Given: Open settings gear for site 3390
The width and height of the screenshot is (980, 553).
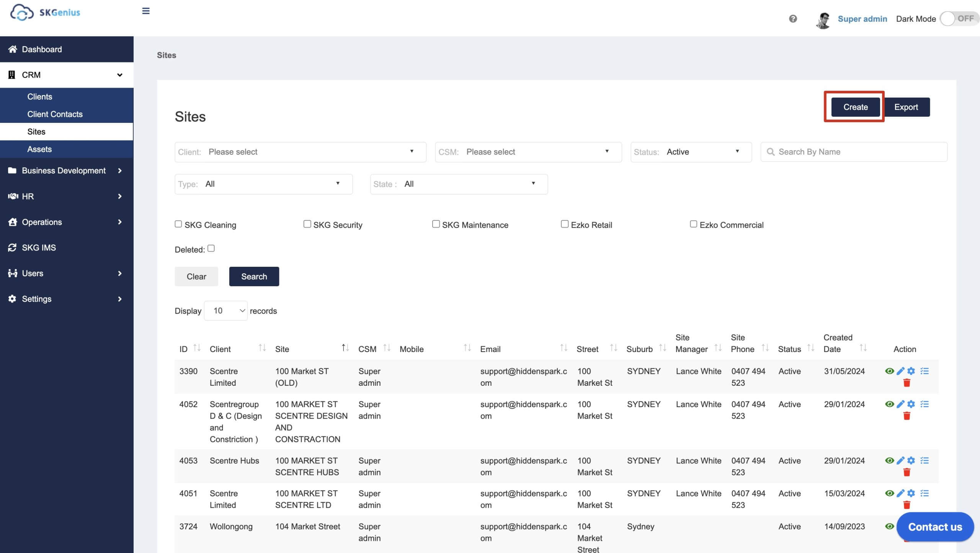Looking at the screenshot, I should [911, 371].
